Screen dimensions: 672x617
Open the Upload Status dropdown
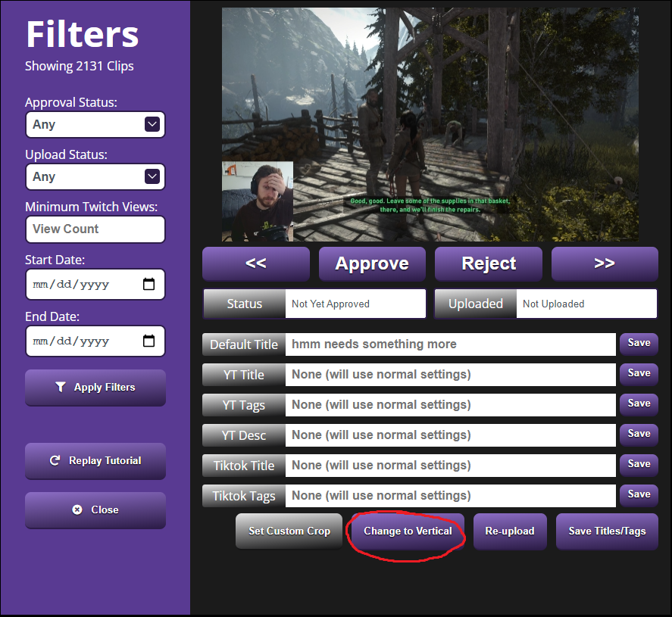pos(95,177)
